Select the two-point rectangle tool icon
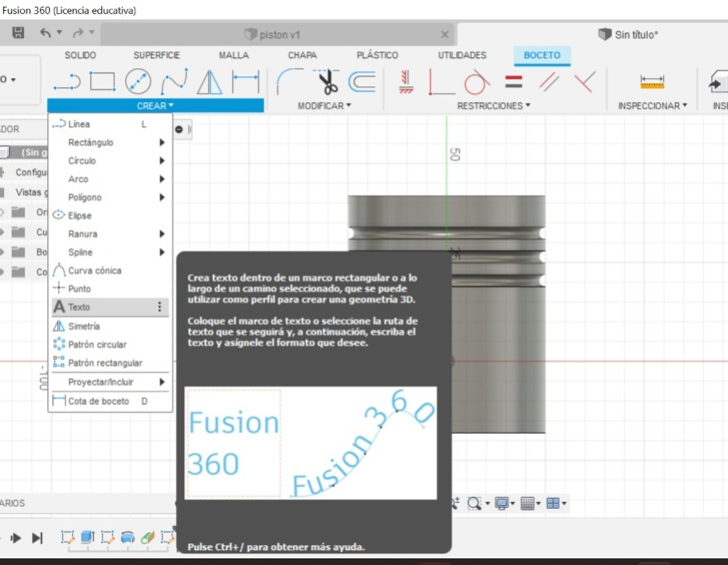The height and width of the screenshot is (565, 728). (x=103, y=81)
